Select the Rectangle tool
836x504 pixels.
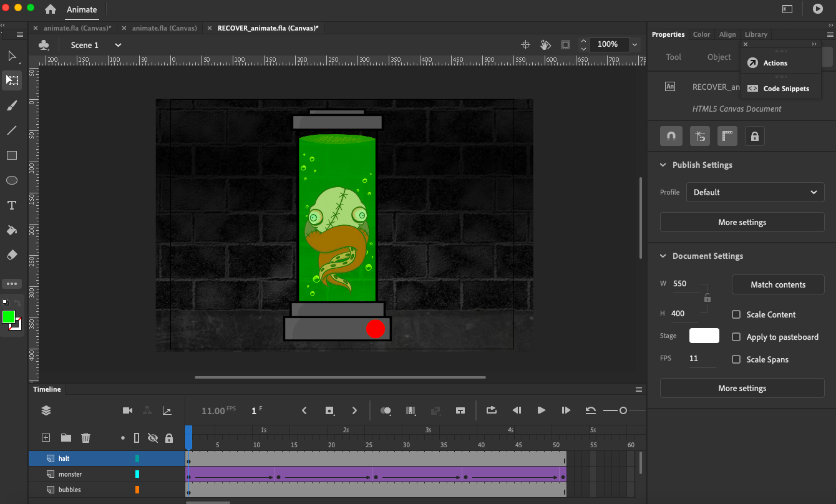pos(11,155)
